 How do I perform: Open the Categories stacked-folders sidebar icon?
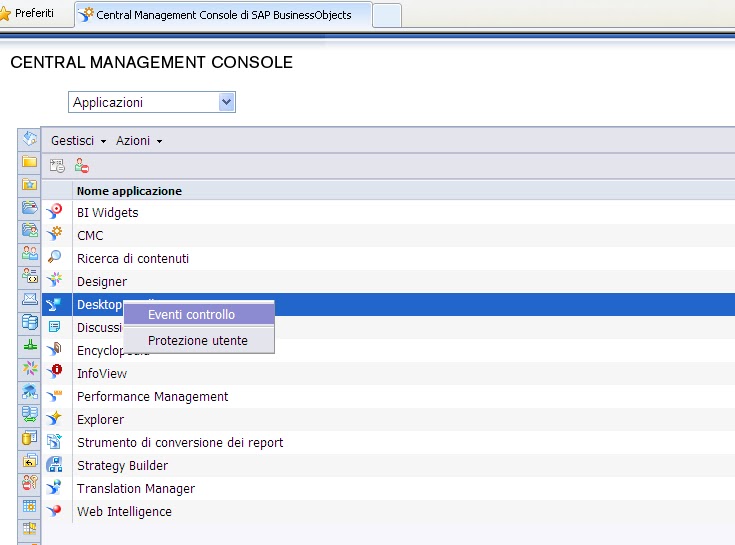coord(30,207)
